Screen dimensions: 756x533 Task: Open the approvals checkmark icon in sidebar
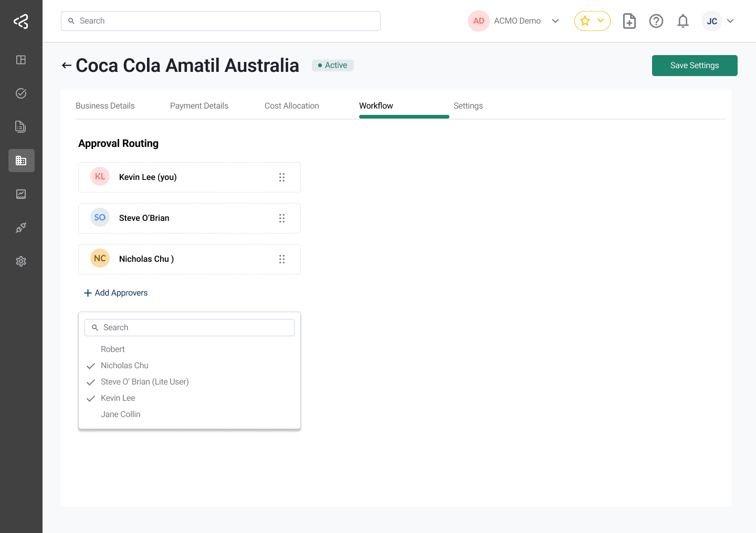click(x=21, y=93)
